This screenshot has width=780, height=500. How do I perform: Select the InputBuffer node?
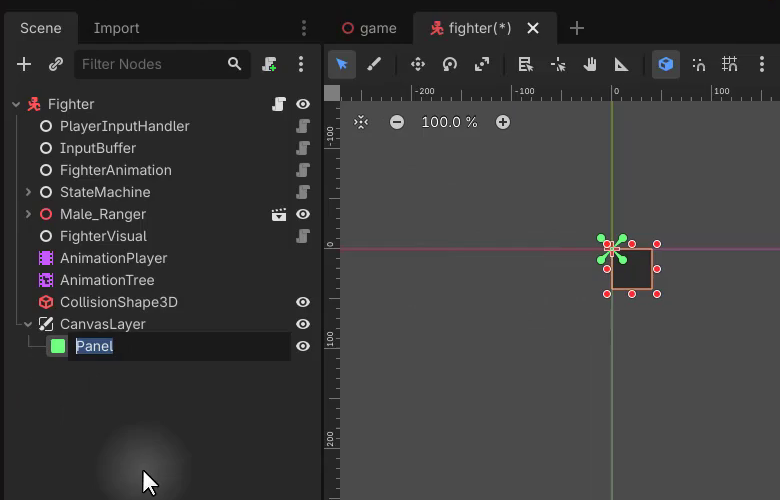coord(98,148)
